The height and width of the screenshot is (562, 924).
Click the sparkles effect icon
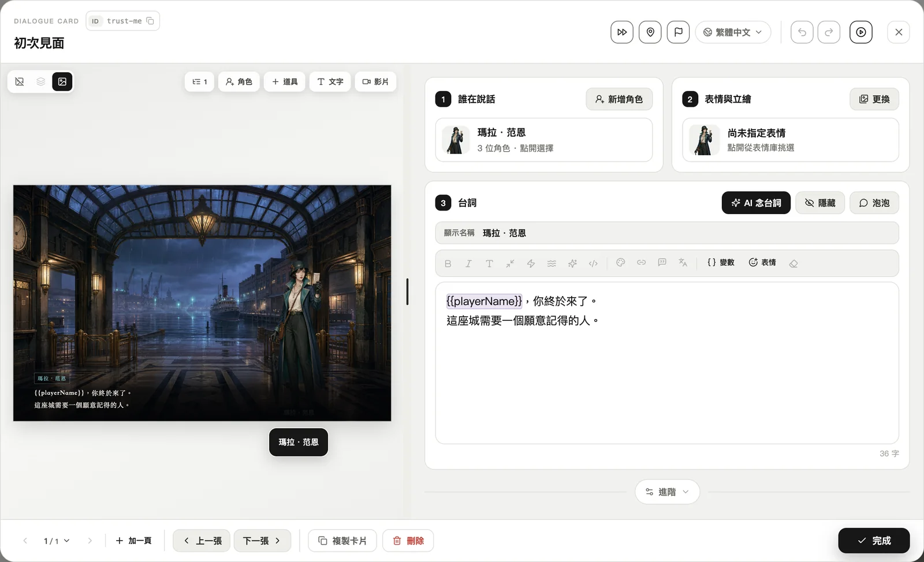coord(572,263)
